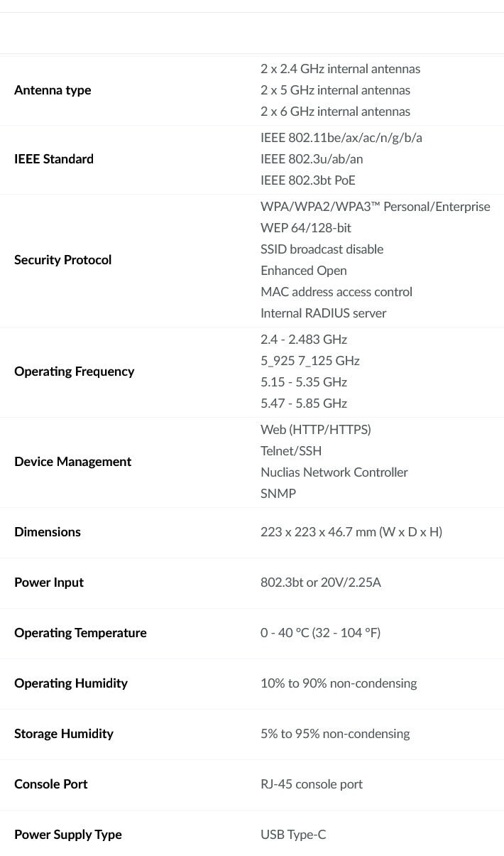The width and height of the screenshot is (504, 856).
Task: Select the IEEE Standard label
Action: pos(54,159)
